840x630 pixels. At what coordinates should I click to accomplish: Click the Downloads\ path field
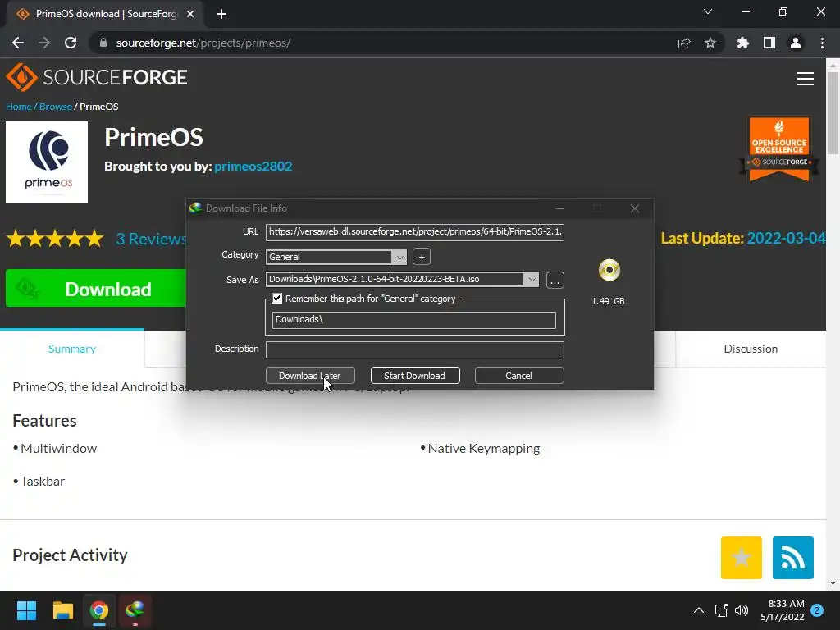tap(413, 320)
